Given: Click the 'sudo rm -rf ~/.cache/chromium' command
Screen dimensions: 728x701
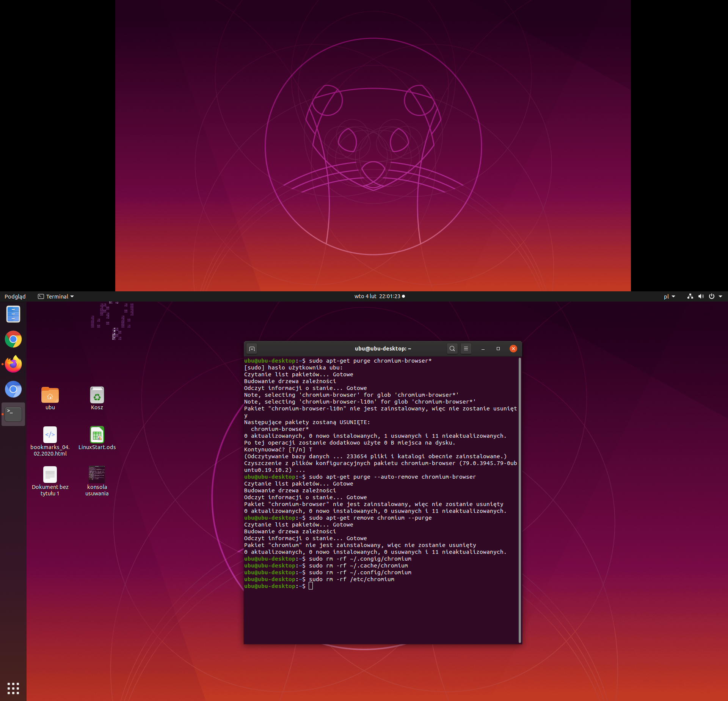Looking at the screenshot, I should coord(358,566).
